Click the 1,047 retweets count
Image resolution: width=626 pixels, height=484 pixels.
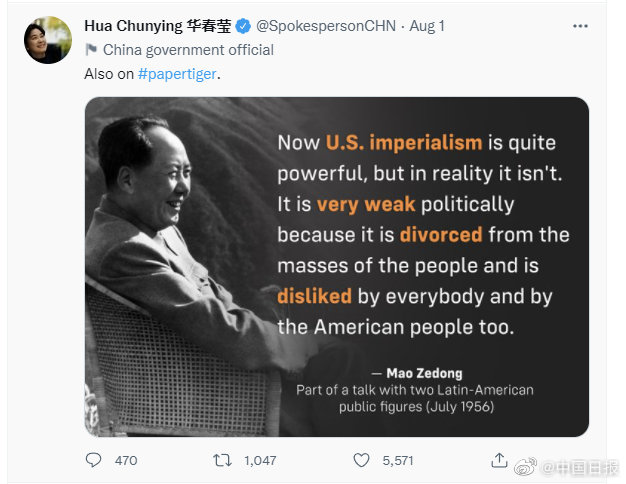pos(260,460)
